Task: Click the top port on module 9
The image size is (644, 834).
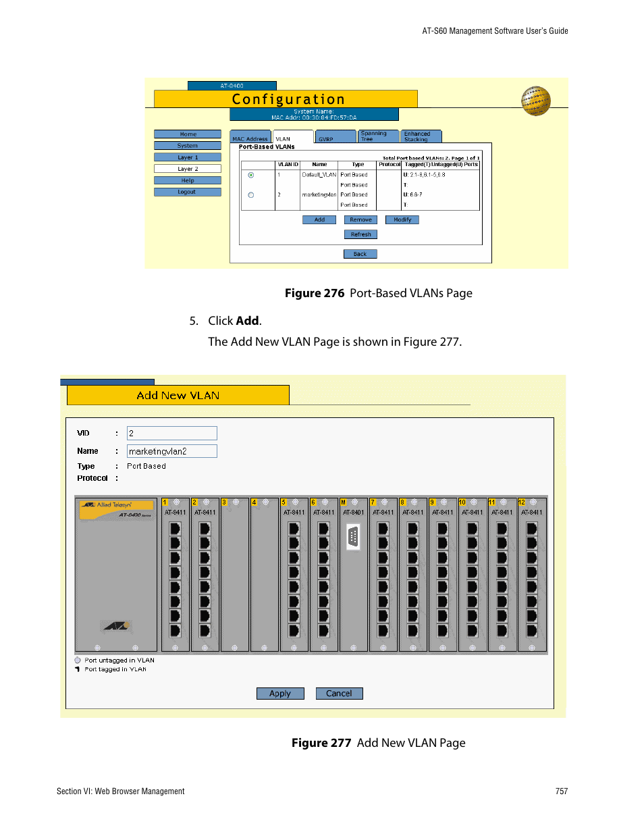Action: tap(442, 528)
